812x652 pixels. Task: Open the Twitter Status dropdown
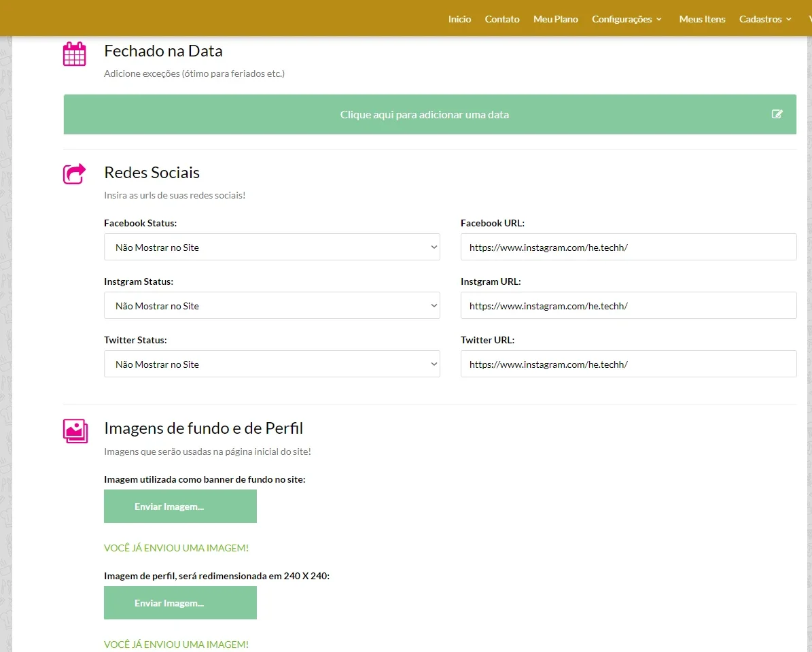tap(272, 364)
